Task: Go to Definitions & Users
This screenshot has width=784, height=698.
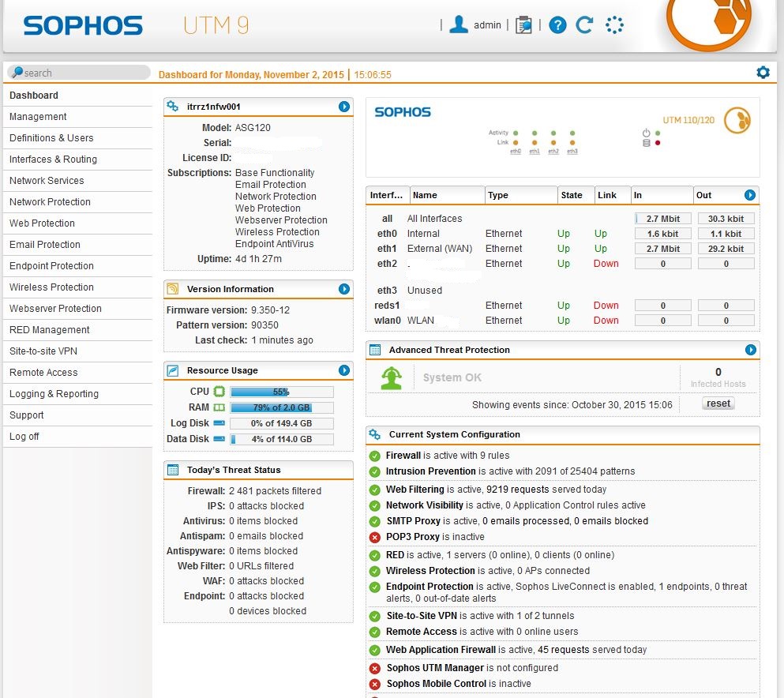Action: click(77, 138)
